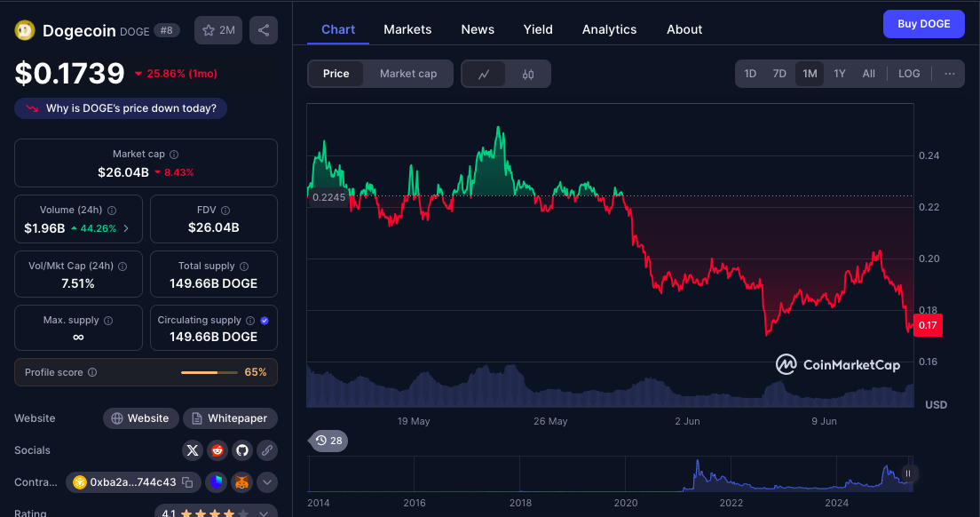The image size is (980, 517).
Task: Set chart range to 1D
Action: tap(750, 74)
